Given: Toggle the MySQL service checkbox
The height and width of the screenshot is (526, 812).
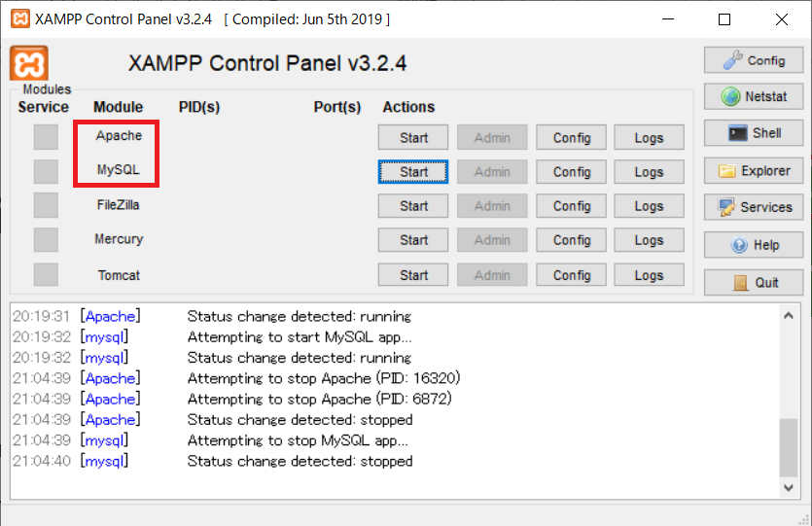Looking at the screenshot, I should pyautogui.click(x=46, y=171).
